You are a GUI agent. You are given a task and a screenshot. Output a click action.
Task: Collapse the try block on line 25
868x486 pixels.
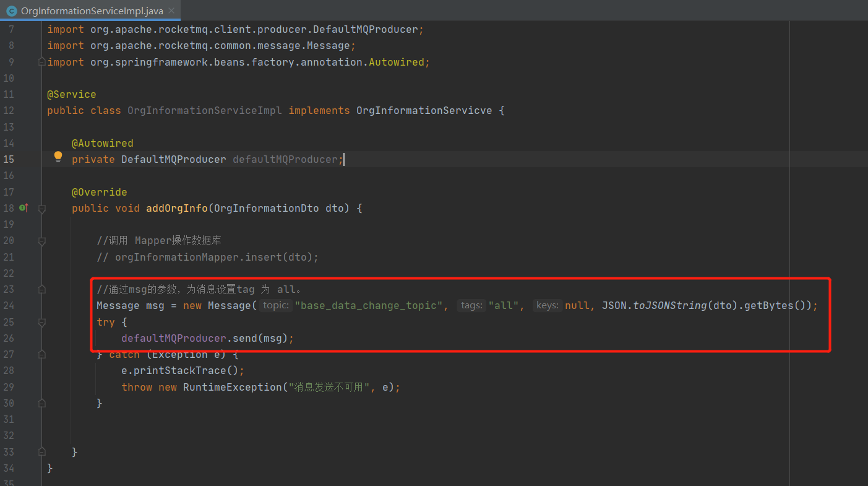pos(42,322)
